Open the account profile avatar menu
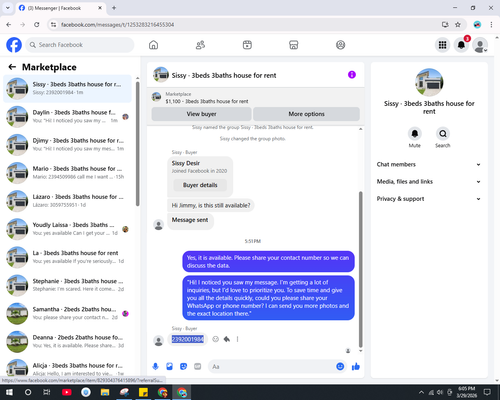 (x=480, y=45)
